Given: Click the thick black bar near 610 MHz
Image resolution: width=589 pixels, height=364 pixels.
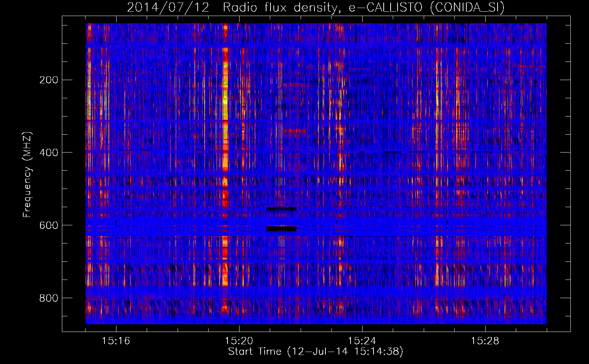Looking at the screenshot, I should tap(281, 229).
